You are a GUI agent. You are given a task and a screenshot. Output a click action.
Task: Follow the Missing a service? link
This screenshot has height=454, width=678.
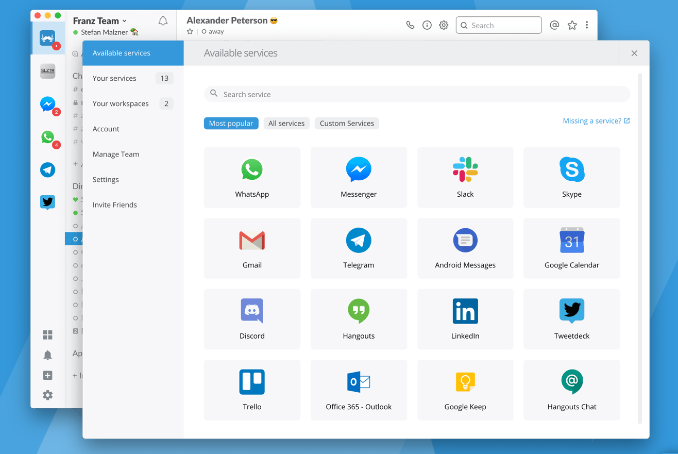(x=596, y=121)
